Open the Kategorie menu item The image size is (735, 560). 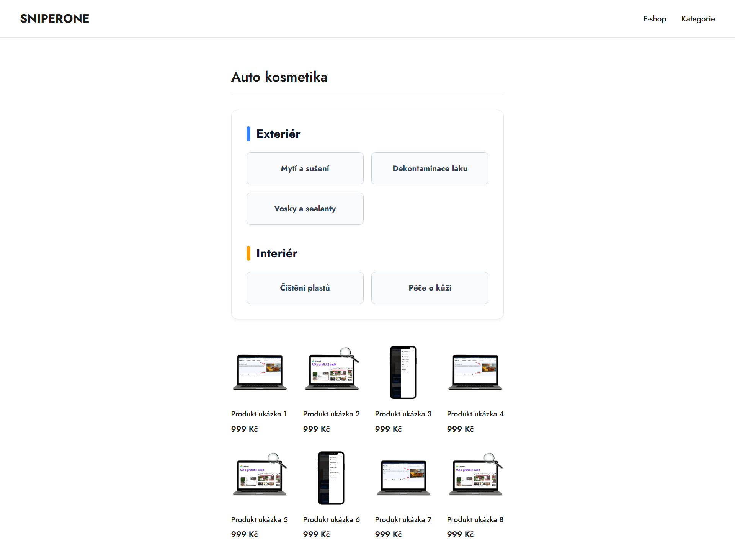coord(698,19)
